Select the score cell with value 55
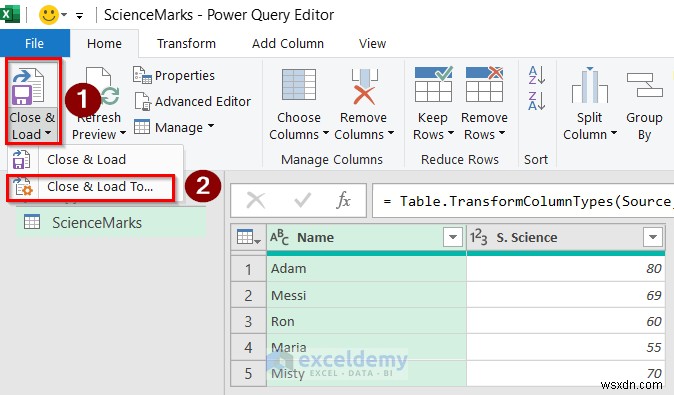This screenshot has height=395, width=674. tap(566, 347)
